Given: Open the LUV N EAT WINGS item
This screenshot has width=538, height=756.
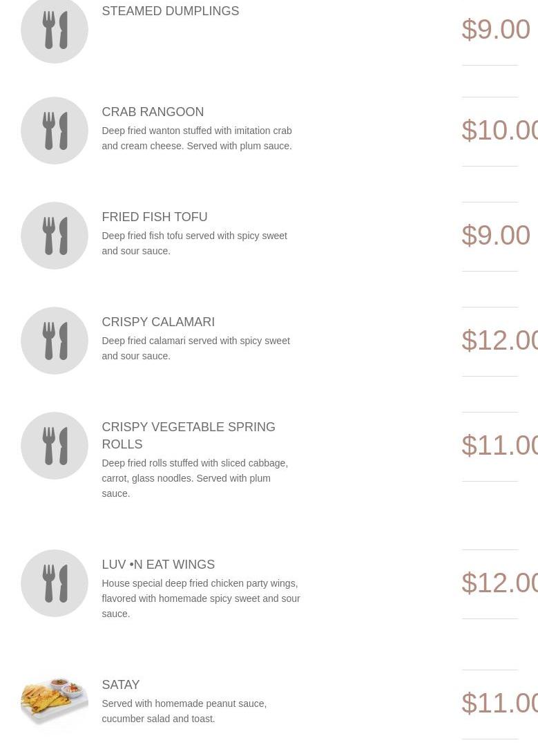Looking at the screenshot, I should [158, 565].
